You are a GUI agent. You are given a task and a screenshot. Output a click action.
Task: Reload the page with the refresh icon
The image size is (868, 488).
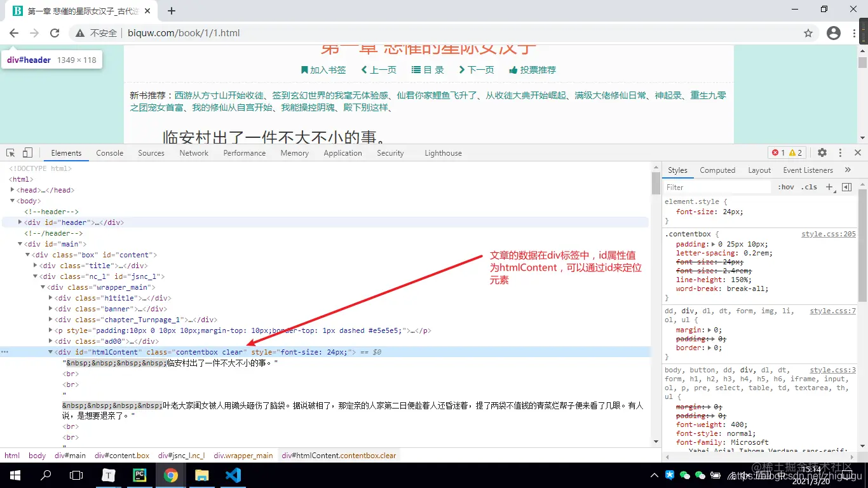[x=54, y=32]
